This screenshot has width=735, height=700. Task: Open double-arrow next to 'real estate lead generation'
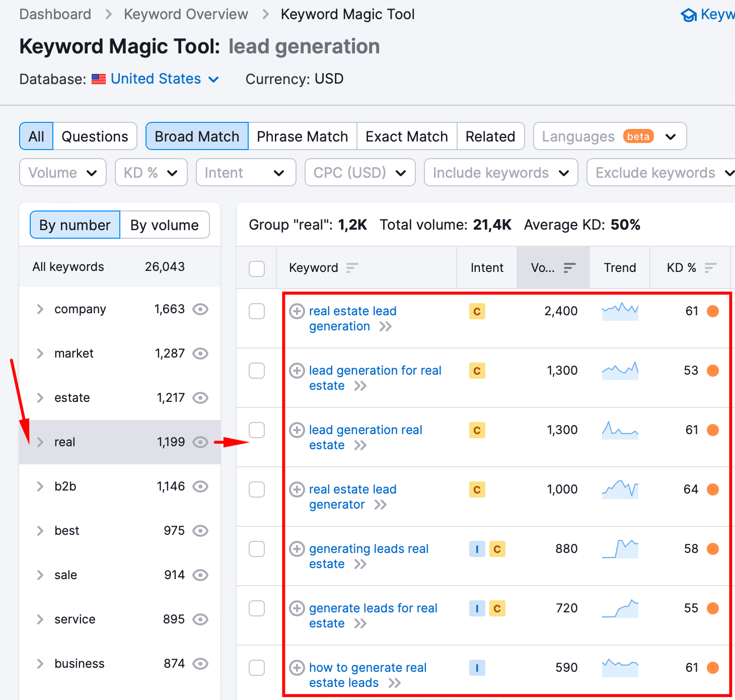386,327
